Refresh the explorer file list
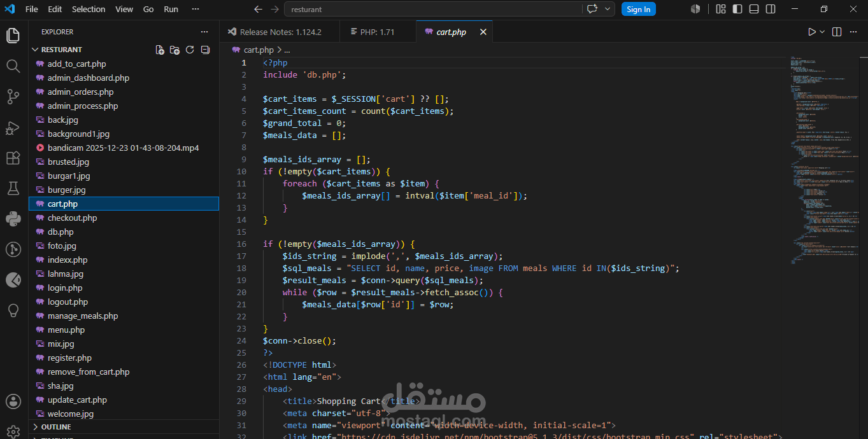 click(190, 50)
